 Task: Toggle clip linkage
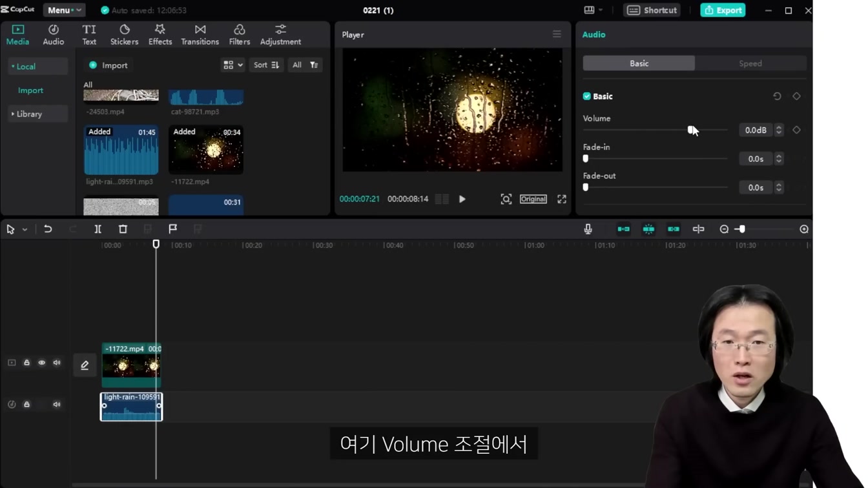674,229
